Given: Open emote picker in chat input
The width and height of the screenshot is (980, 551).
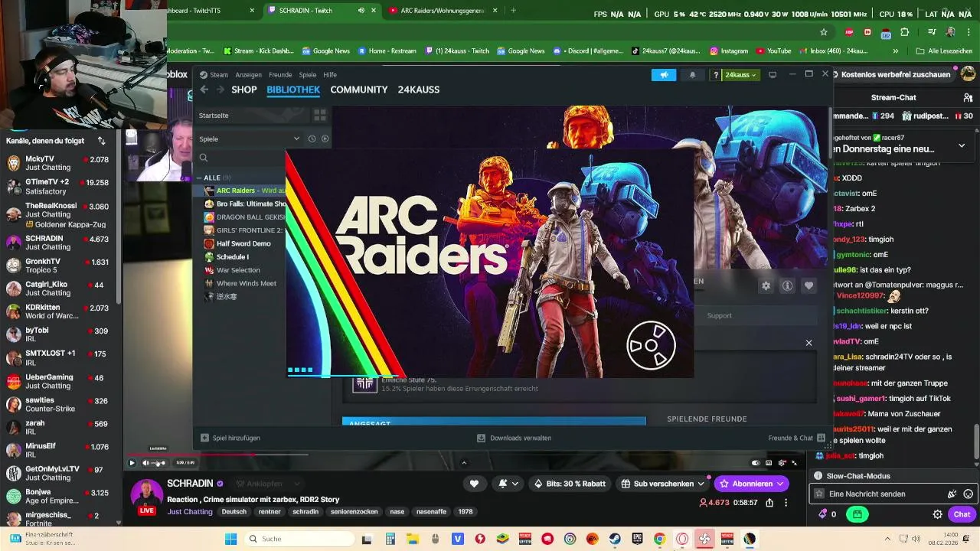Looking at the screenshot, I should coord(969,494).
